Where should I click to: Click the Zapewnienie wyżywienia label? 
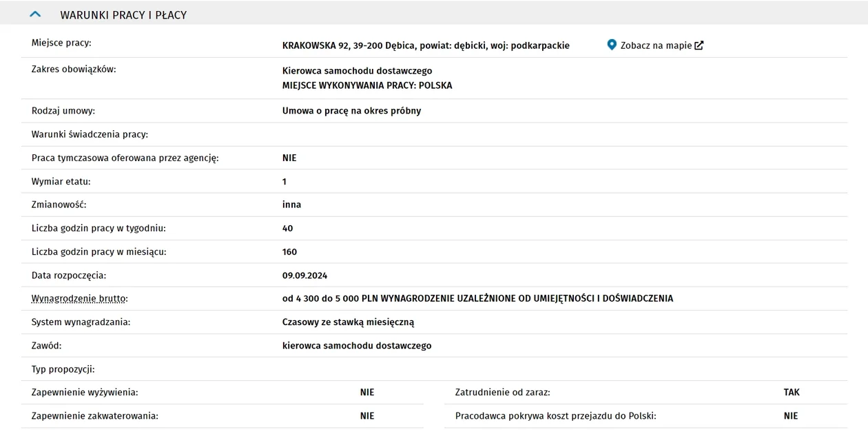[85, 393]
